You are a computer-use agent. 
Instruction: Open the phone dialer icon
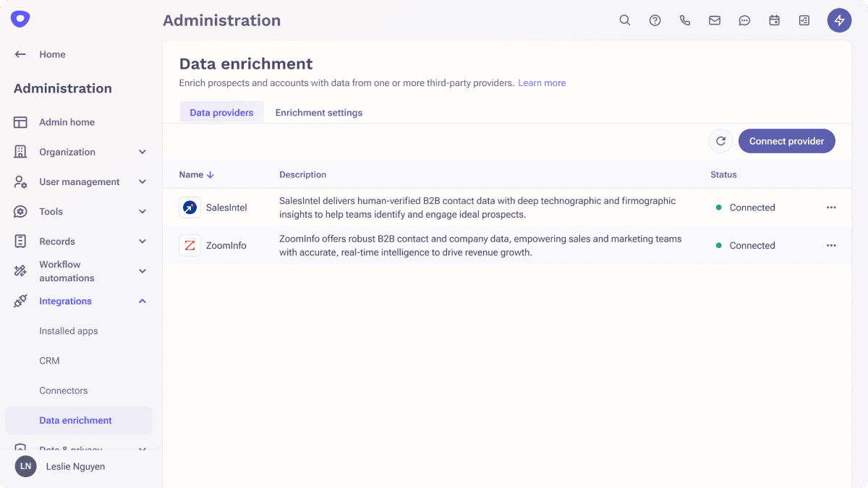pyautogui.click(x=685, y=20)
